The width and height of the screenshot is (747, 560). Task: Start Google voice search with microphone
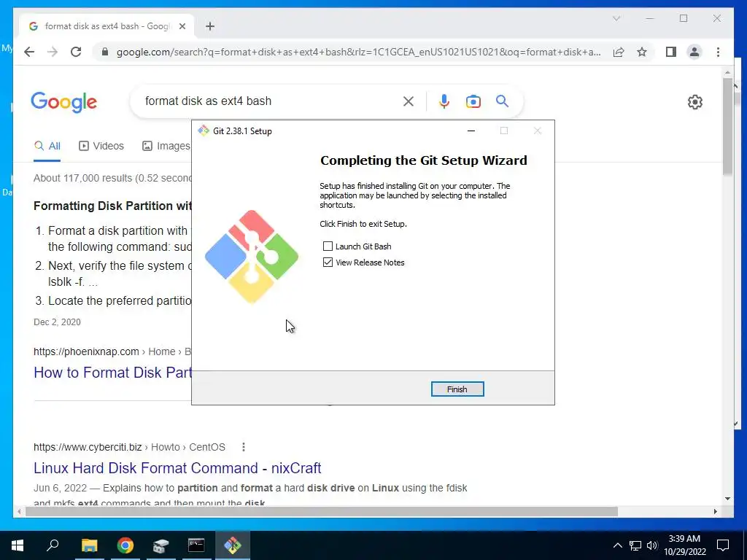[444, 101]
